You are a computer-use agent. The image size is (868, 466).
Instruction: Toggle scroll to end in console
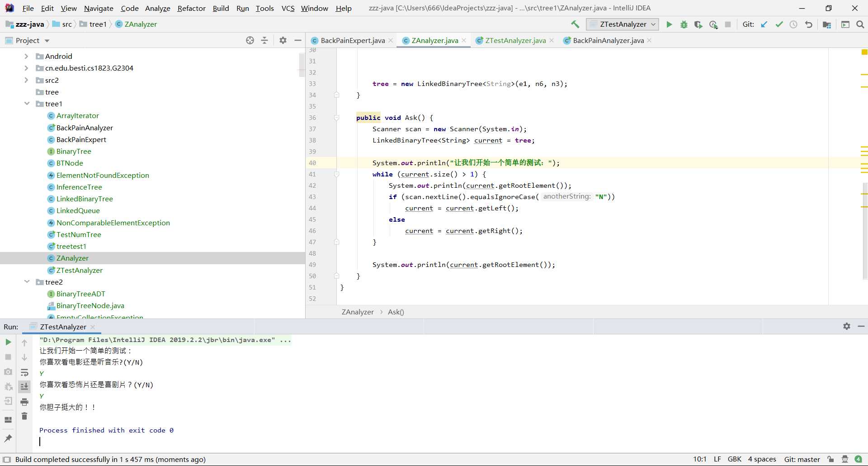pos(24,387)
